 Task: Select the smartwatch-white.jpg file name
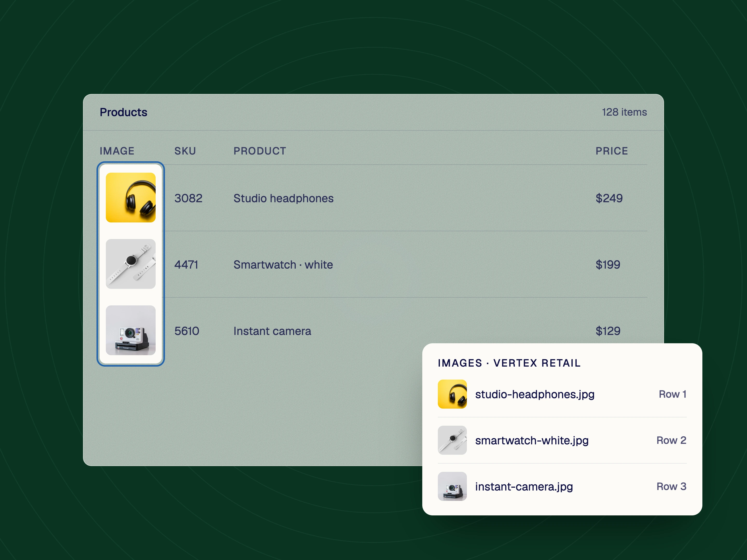[531, 440]
